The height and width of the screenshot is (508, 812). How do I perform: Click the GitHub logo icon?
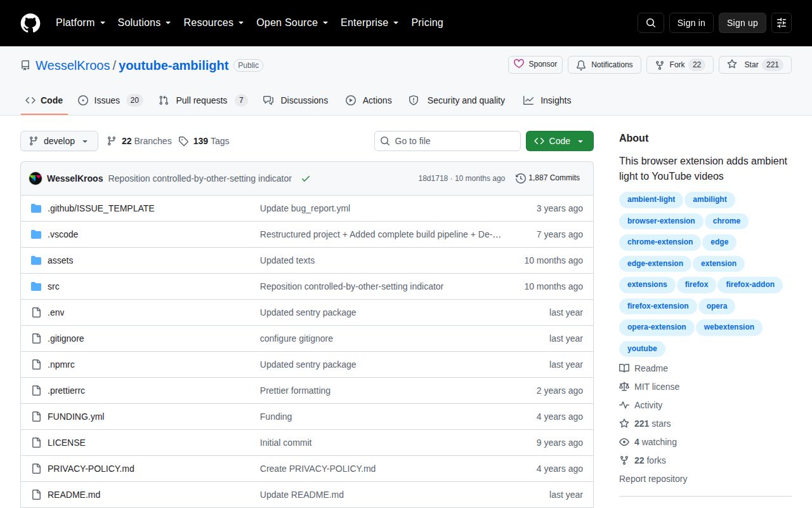[x=30, y=23]
